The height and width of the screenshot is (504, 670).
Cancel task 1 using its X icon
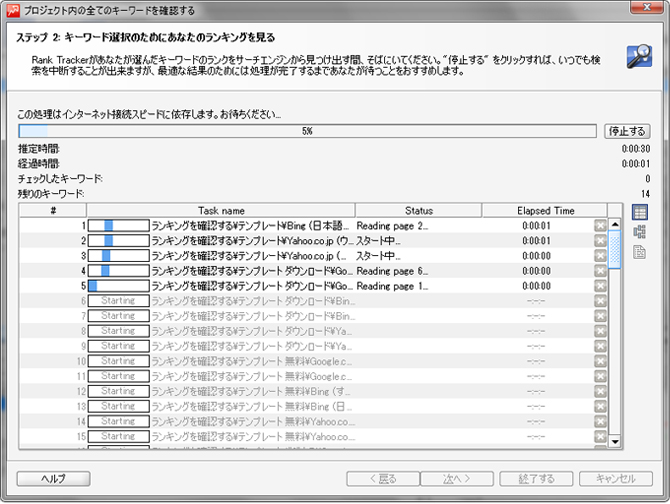[600, 226]
